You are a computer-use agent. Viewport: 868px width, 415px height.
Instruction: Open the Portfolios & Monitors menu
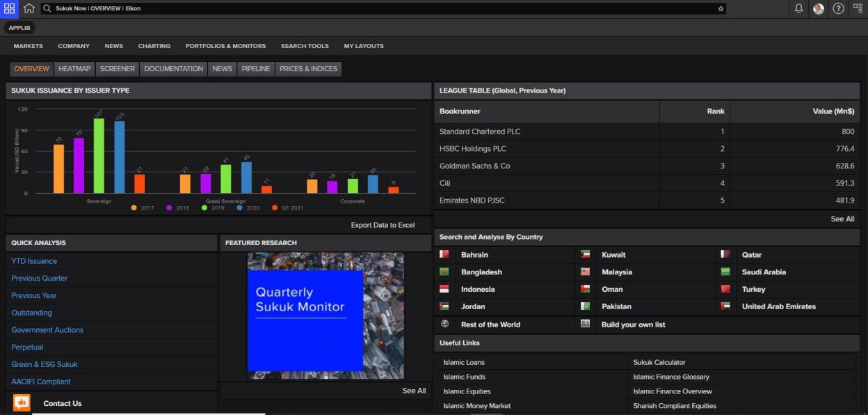[225, 46]
